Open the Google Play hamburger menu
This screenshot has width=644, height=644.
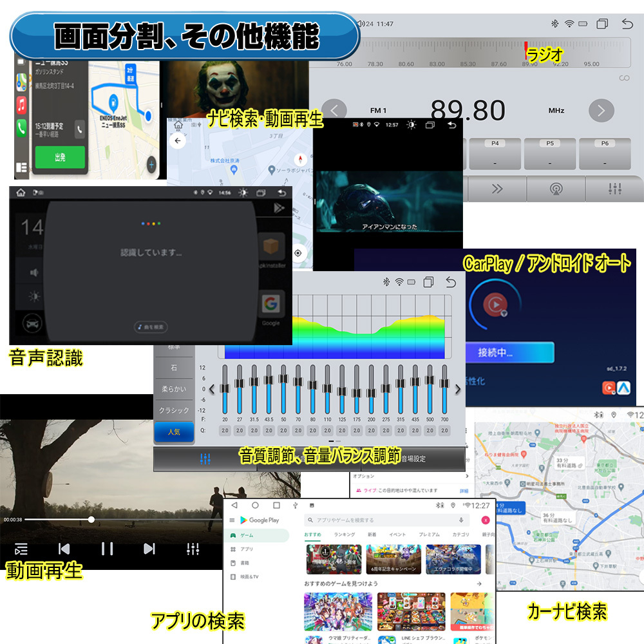click(232, 520)
